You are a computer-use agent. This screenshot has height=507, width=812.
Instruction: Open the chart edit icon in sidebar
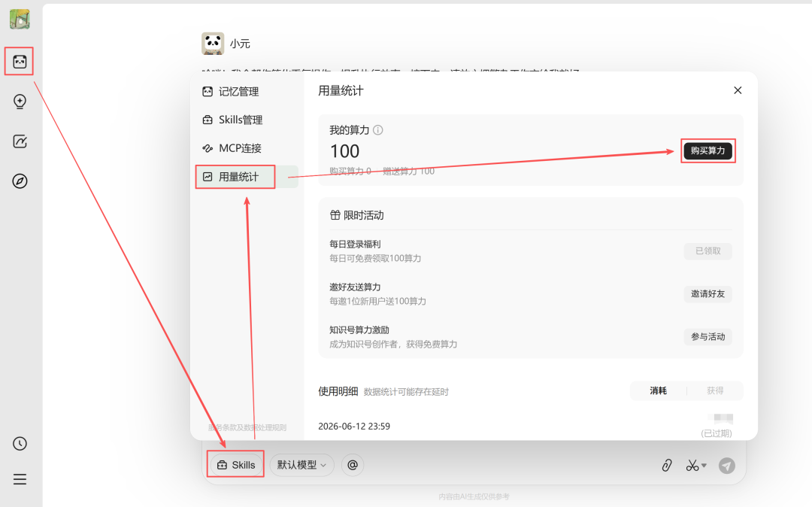tap(20, 141)
